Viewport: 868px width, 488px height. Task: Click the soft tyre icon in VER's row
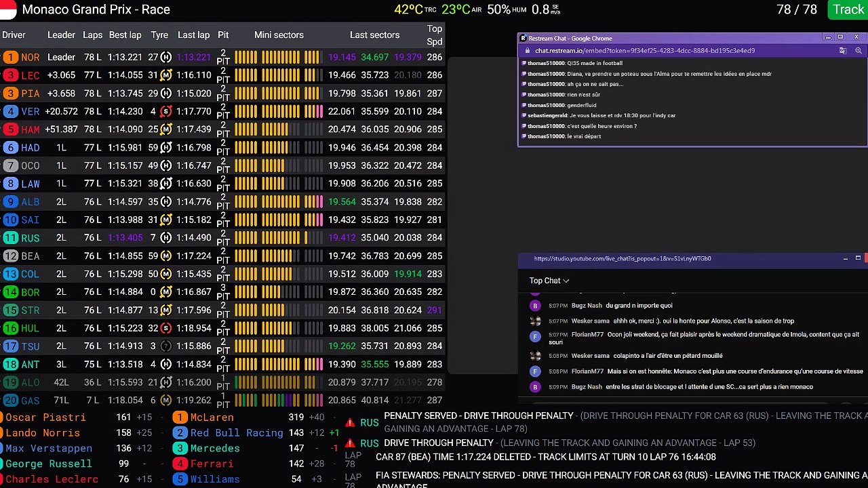pos(165,111)
